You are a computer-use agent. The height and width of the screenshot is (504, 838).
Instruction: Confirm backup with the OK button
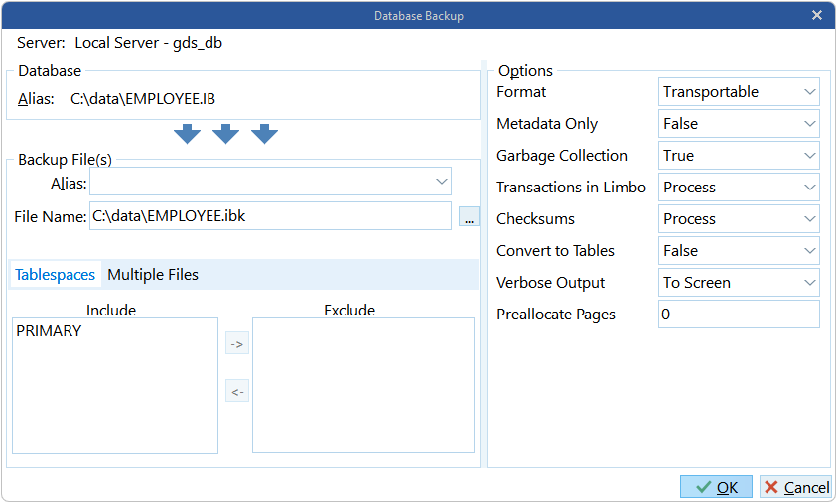click(x=716, y=487)
